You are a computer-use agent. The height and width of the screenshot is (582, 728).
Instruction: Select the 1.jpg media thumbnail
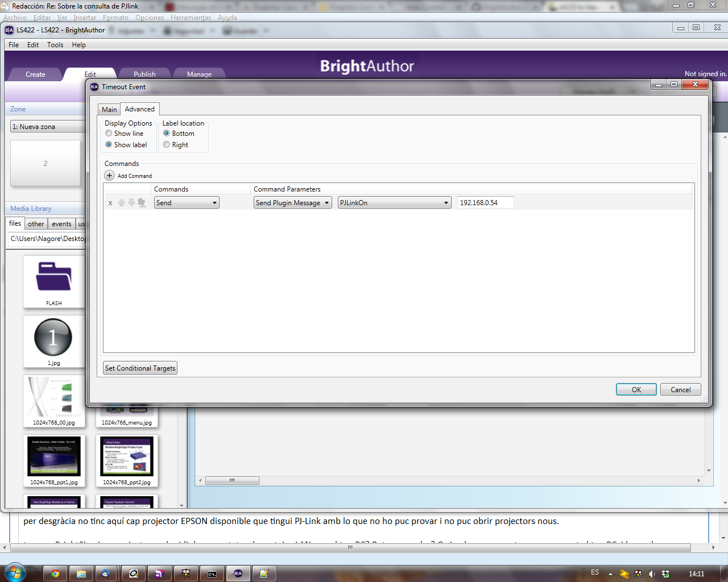tap(54, 341)
